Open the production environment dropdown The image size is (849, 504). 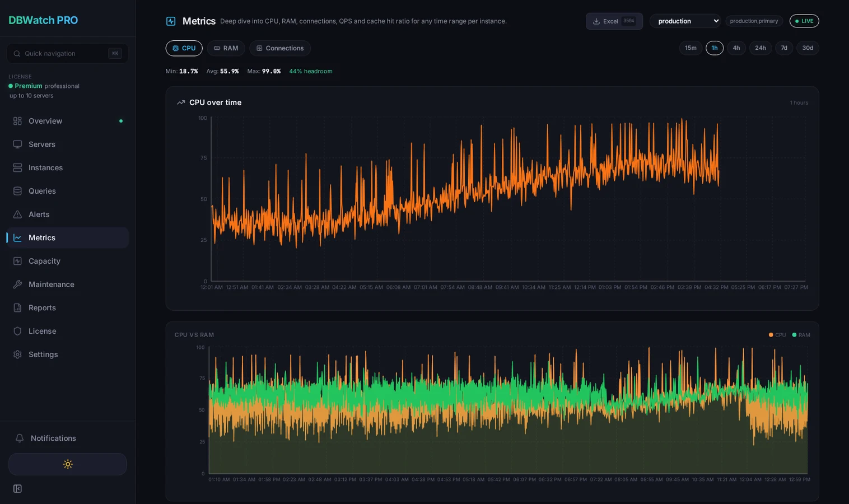pos(685,21)
